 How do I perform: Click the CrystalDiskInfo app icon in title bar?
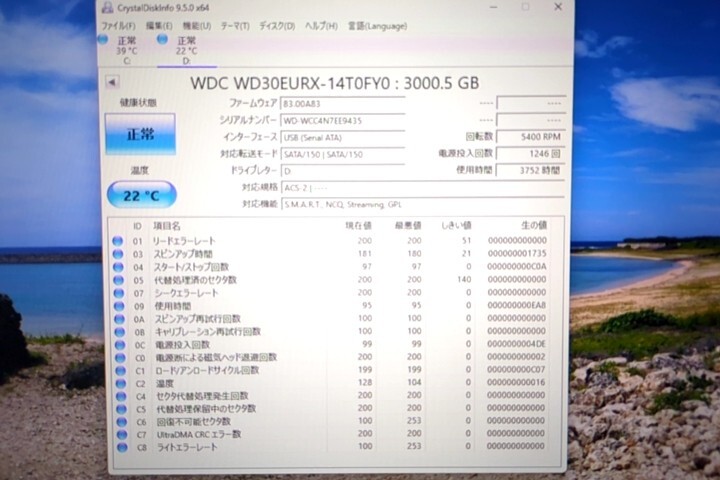click(107, 8)
